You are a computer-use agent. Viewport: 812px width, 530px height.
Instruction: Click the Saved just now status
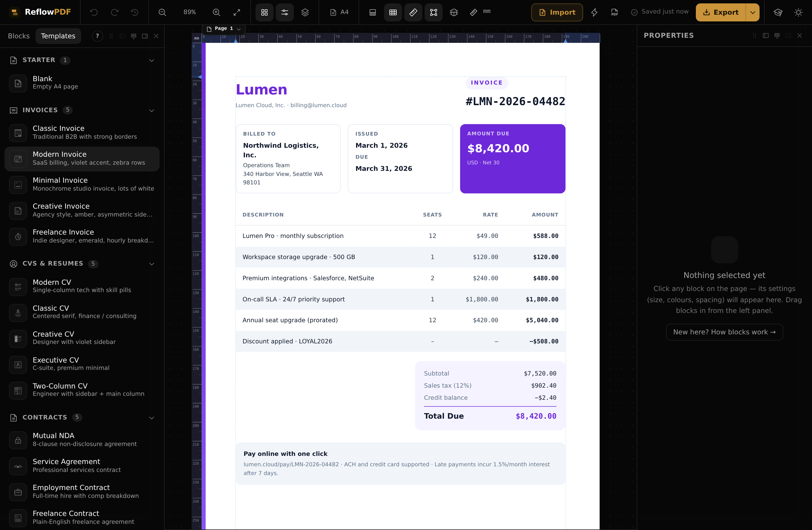tap(659, 12)
